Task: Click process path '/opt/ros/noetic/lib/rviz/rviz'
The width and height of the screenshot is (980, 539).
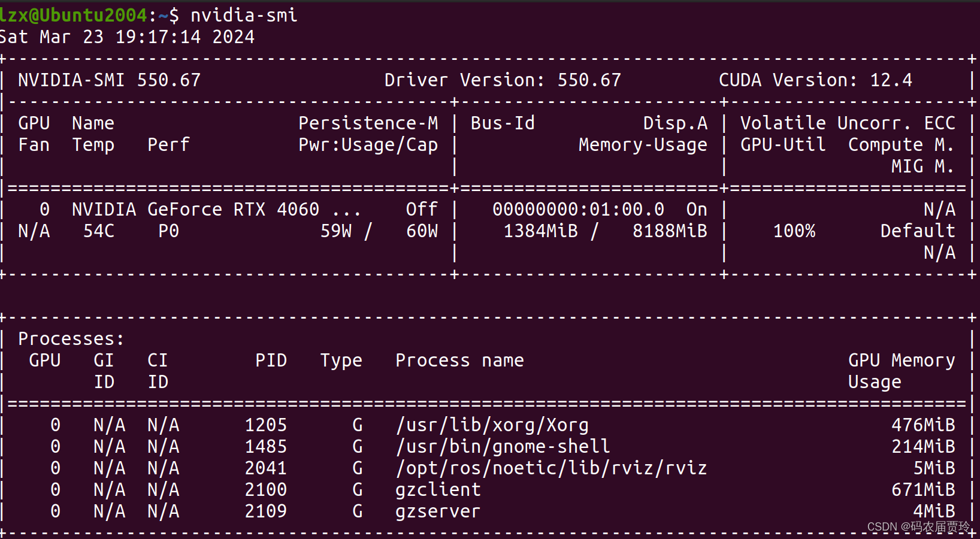Action: click(x=551, y=468)
